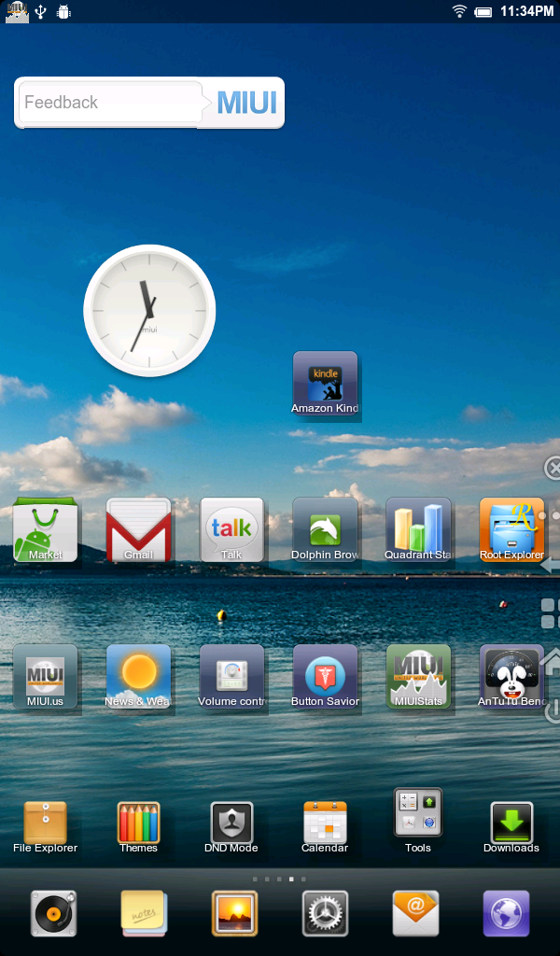Open MIUIStats app
Image resolution: width=560 pixels, height=956 pixels.
coord(418,677)
